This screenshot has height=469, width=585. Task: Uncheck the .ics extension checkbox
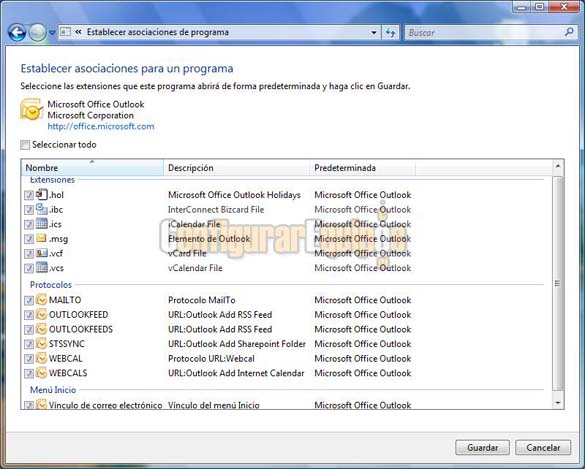(x=29, y=224)
